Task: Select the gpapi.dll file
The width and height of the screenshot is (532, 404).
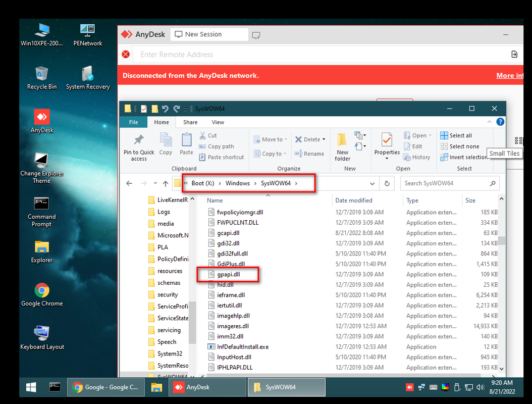Action: point(228,274)
